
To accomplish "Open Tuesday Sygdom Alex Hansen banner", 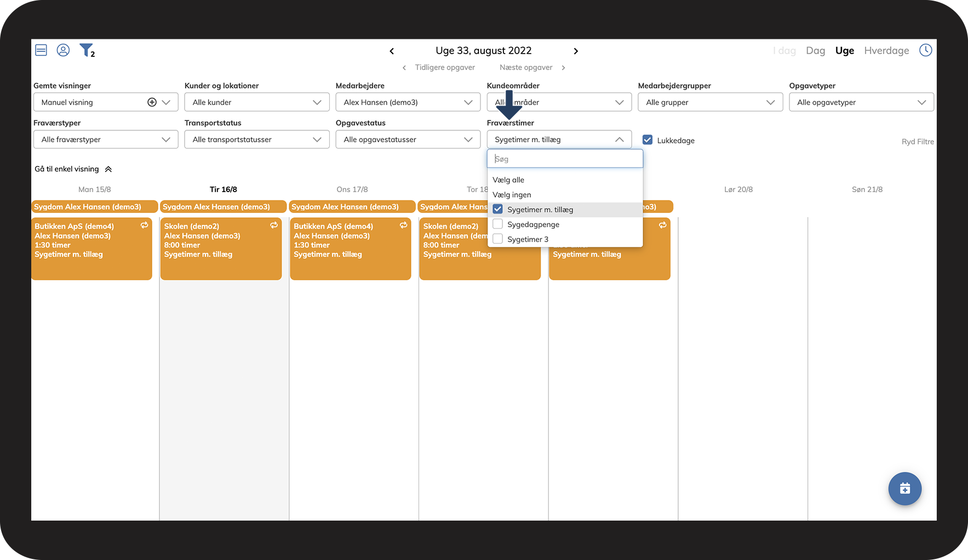I will (224, 207).
